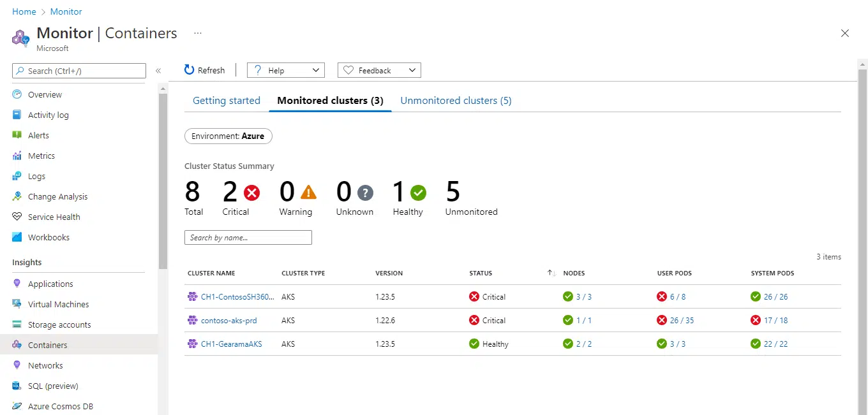Screen dimensions: 868x415
Task: Open Workbooks from the sidebar
Action: click(x=49, y=237)
